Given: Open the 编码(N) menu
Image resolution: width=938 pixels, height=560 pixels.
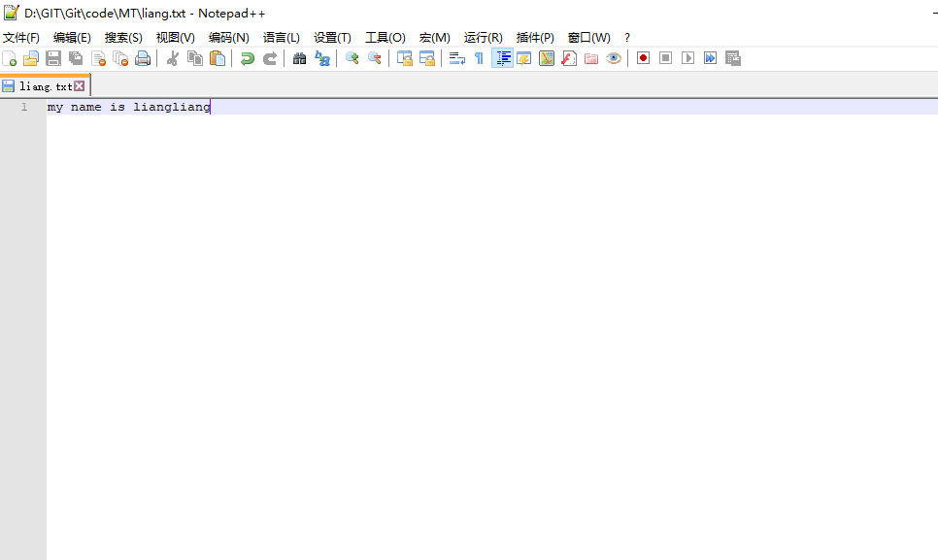Looking at the screenshot, I should (228, 38).
